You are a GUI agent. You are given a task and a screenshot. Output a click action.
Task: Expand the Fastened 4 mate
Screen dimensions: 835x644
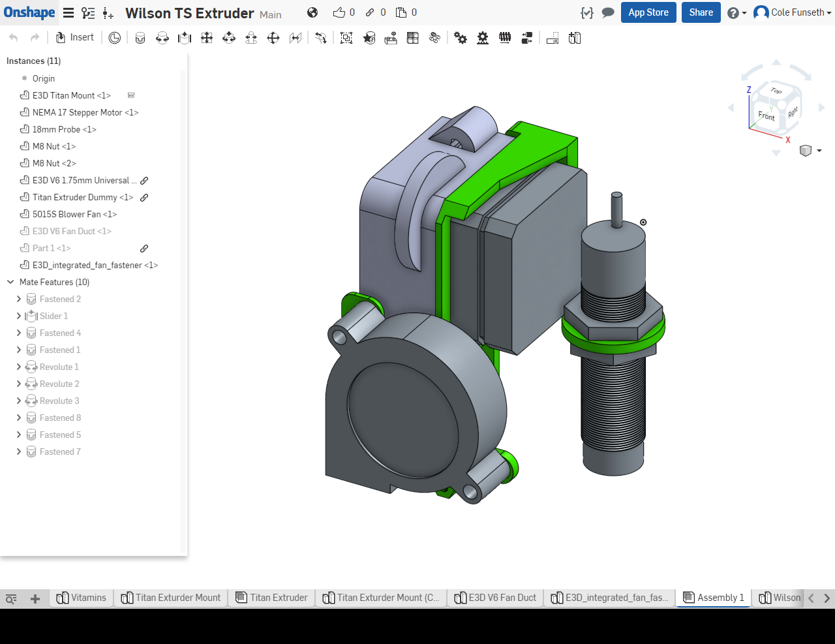tap(19, 333)
